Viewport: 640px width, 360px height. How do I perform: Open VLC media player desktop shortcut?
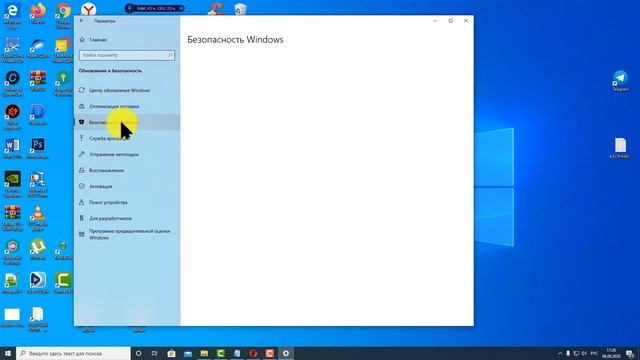click(x=38, y=218)
